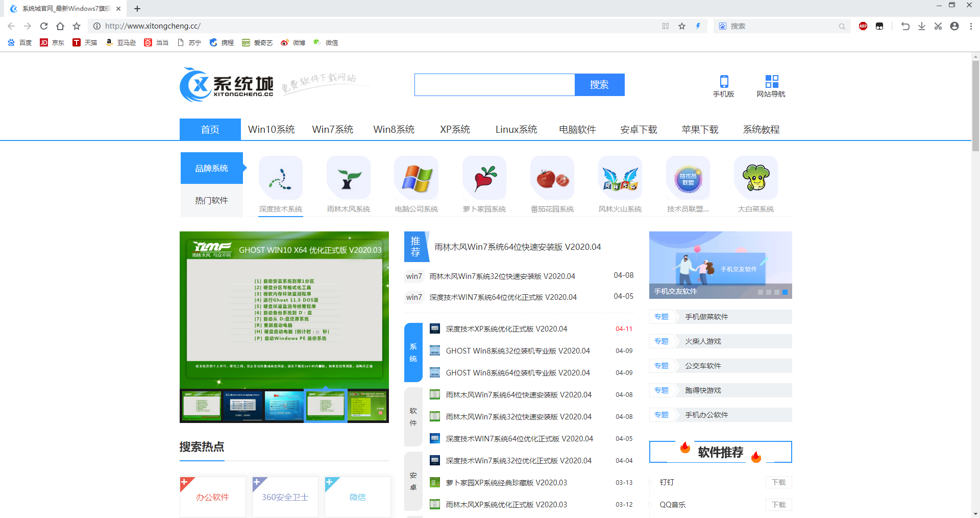Open the QR code icon in address bar
980x518 pixels.
point(666,26)
